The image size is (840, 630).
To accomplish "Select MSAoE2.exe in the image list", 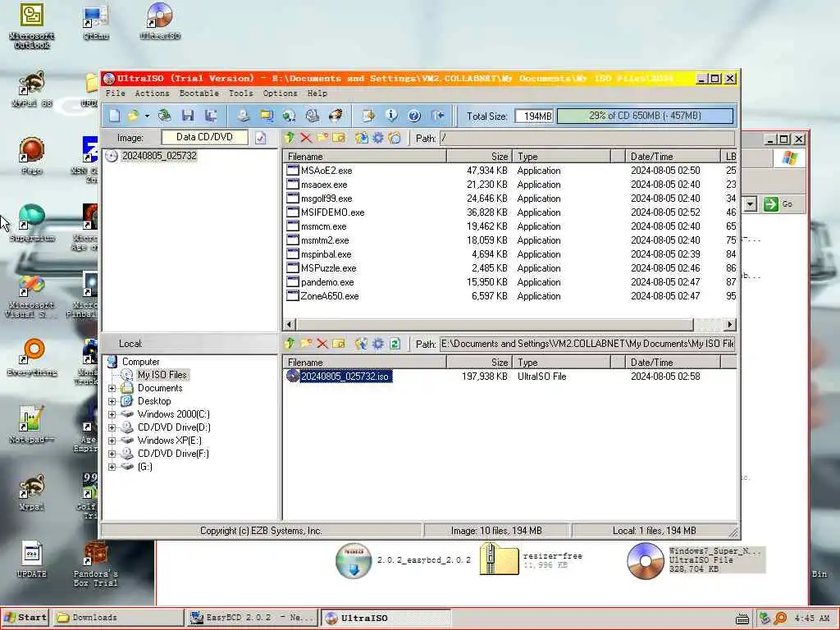I will click(x=326, y=171).
